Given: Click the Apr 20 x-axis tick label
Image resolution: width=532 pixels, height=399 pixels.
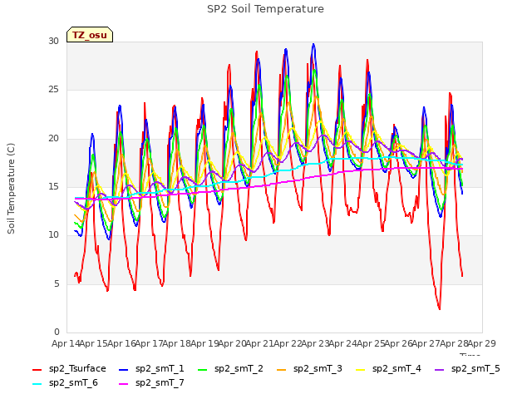Looking at the screenshot, I should point(232,343).
